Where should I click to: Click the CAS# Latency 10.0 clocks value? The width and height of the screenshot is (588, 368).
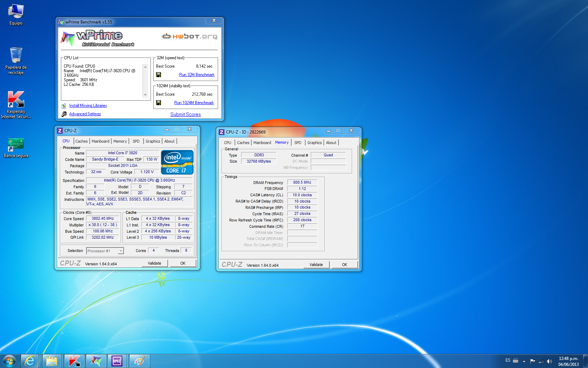302,195
